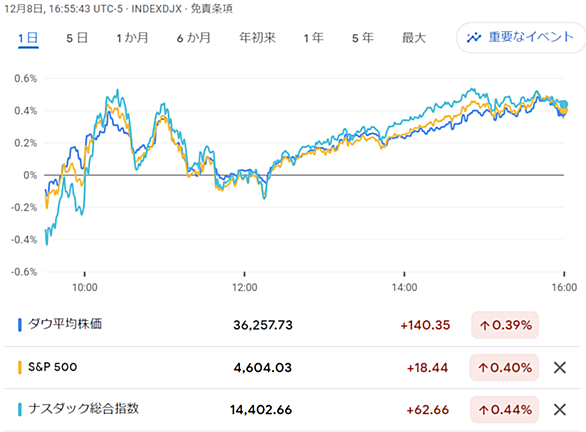The height and width of the screenshot is (432, 586).
Task: Click the up arrow in 0.39% badge
Action: point(485,326)
